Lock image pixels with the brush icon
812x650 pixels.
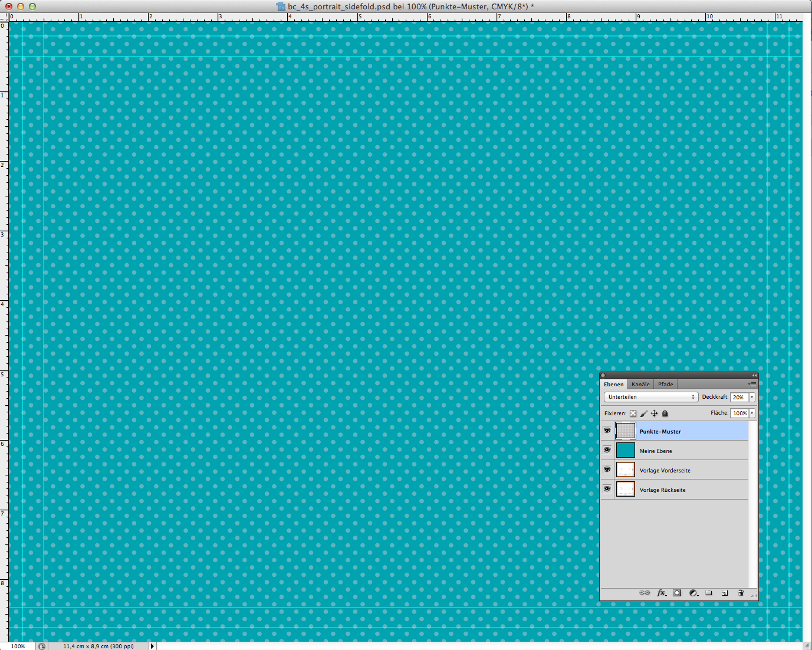(643, 413)
